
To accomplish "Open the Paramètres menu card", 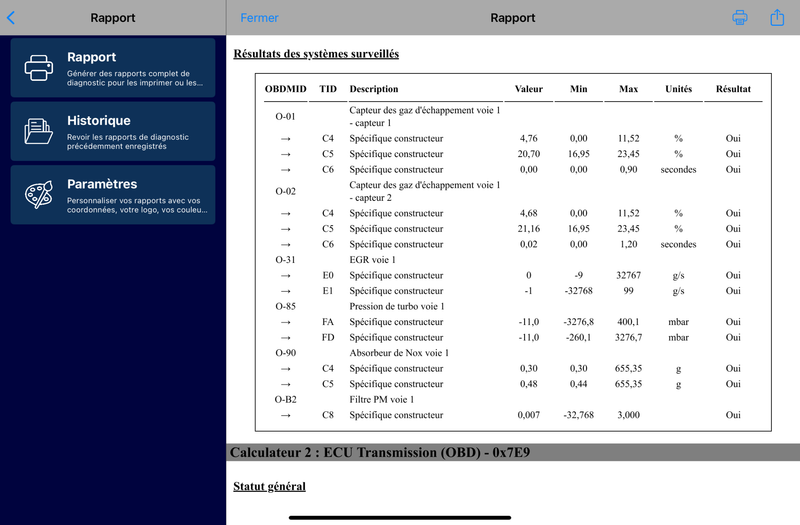I will pyautogui.click(x=113, y=195).
